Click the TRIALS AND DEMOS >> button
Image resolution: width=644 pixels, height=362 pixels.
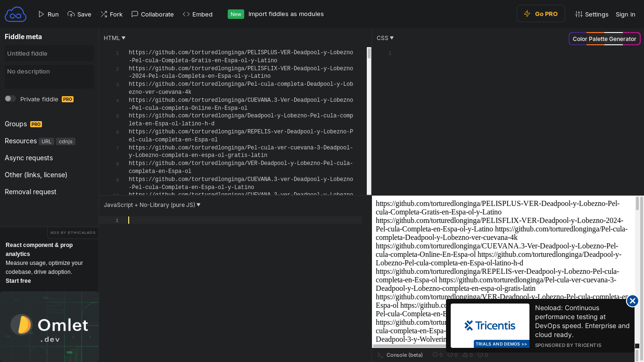coord(501,344)
